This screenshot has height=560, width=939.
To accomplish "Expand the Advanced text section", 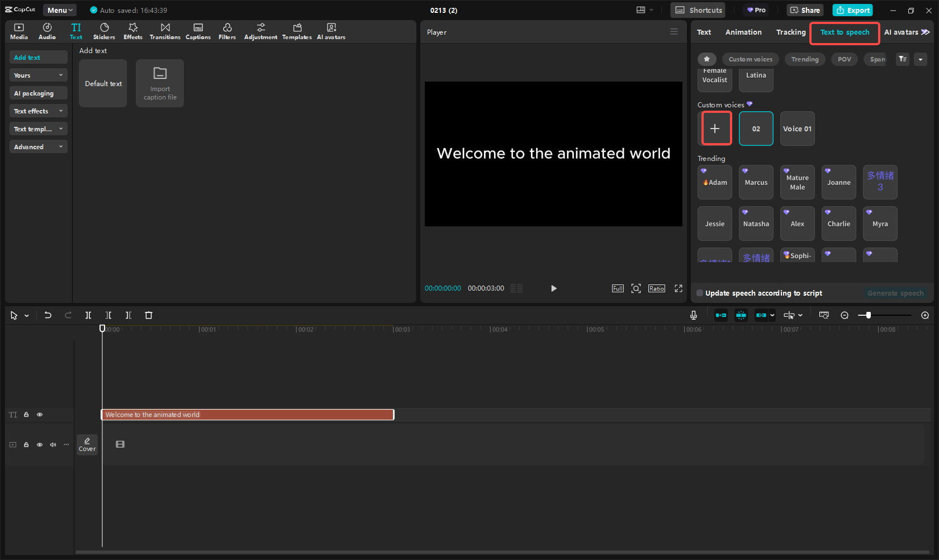I will pos(38,147).
